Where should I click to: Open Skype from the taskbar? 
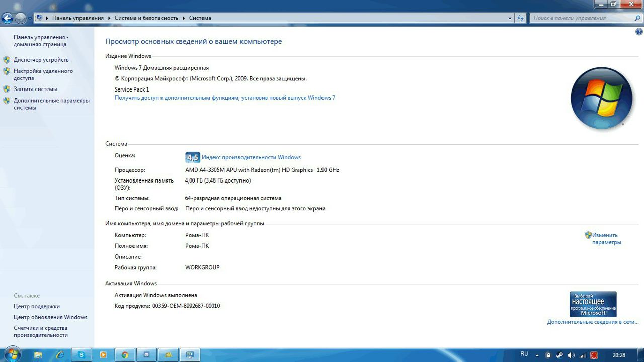(82, 355)
